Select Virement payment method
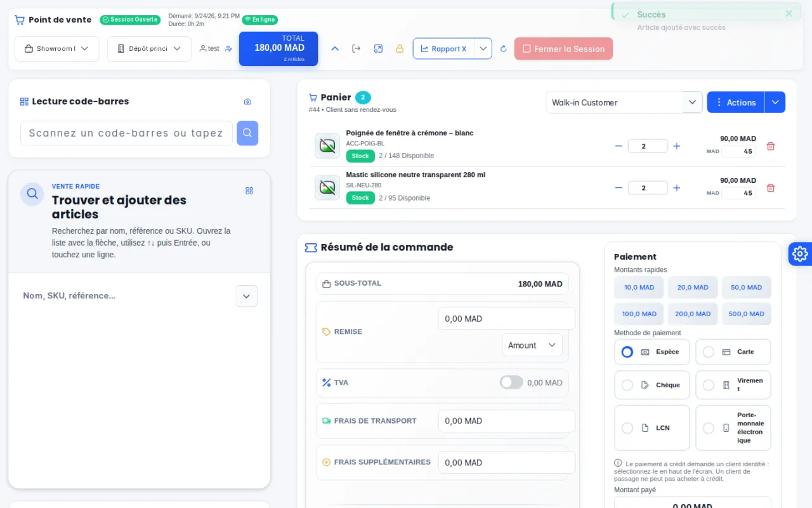 coord(733,385)
